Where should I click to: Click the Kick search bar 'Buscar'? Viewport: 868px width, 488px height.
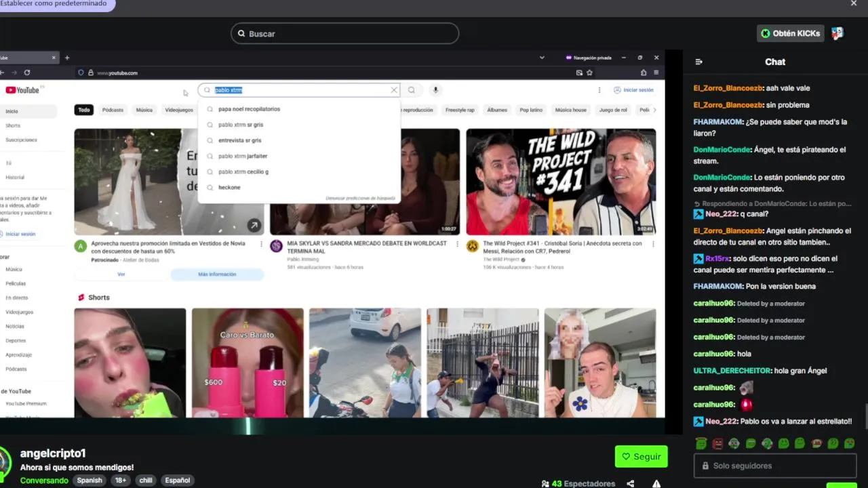[344, 33]
